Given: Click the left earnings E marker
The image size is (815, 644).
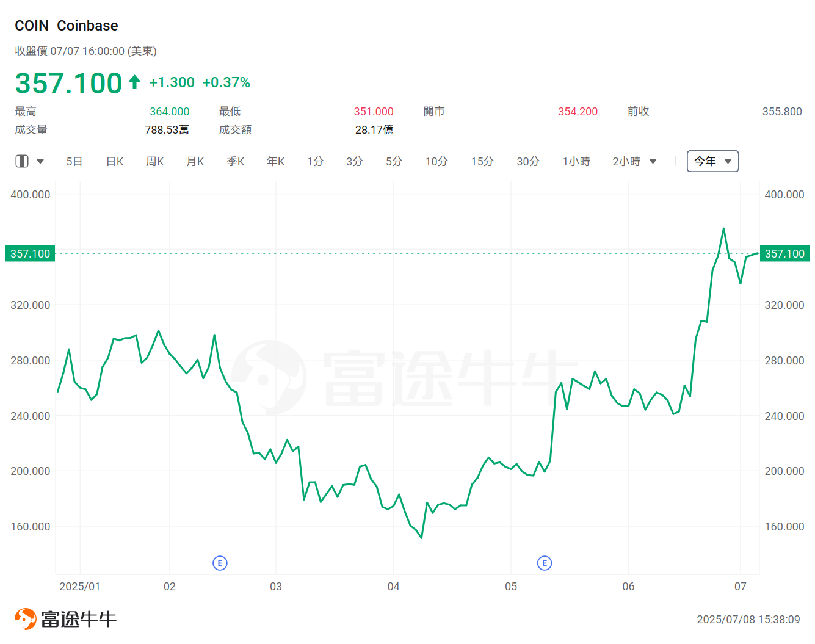Looking at the screenshot, I should [x=220, y=563].
